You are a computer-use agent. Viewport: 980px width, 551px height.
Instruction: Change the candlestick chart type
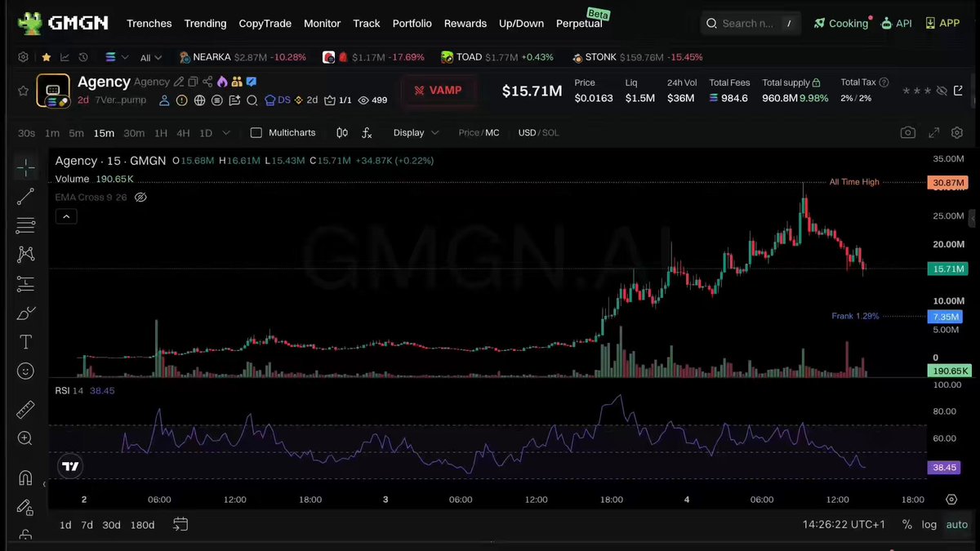[x=342, y=132]
